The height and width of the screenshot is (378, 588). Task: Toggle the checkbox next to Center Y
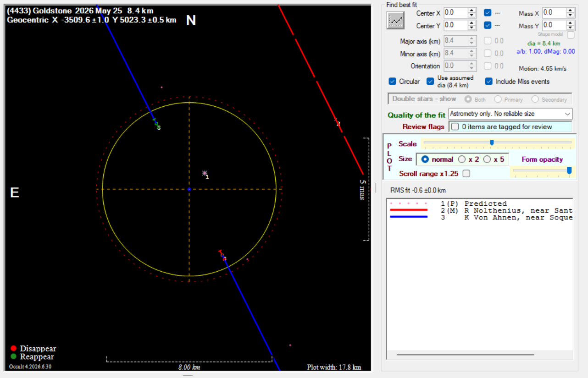pyautogui.click(x=488, y=25)
